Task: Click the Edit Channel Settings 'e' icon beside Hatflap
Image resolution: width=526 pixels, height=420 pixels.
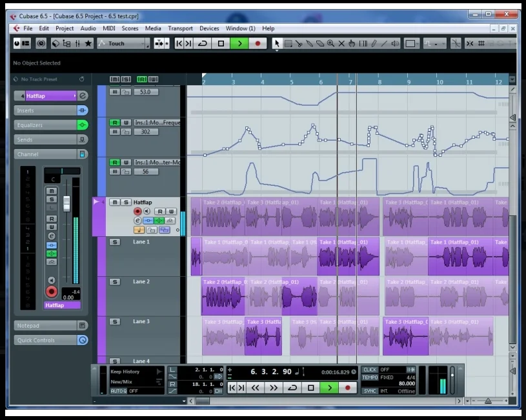Action: tap(83, 96)
